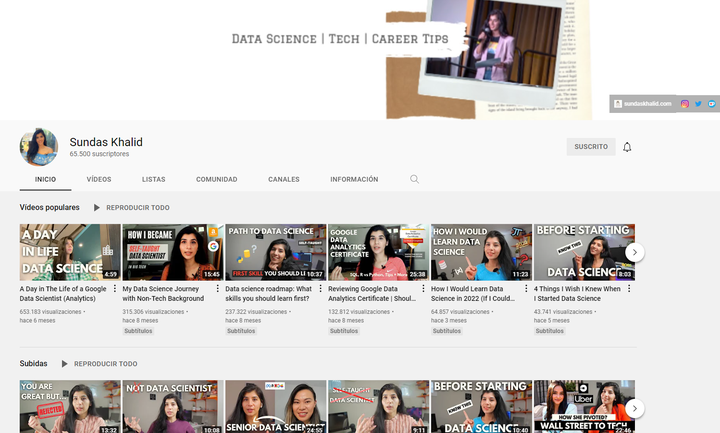This screenshot has width=720, height=433.
Task: Click the notification bell icon
Action: pos(627,147)
